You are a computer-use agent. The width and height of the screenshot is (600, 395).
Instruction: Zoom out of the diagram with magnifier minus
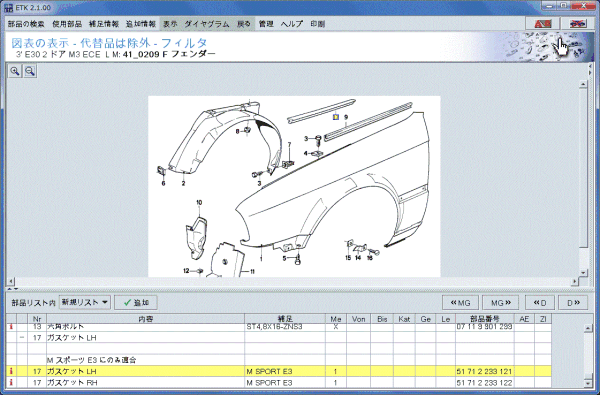(30, 71)
